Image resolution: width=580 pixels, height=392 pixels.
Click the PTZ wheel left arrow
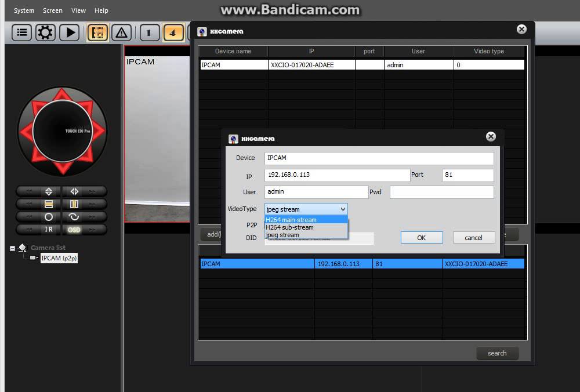[26, 132]
